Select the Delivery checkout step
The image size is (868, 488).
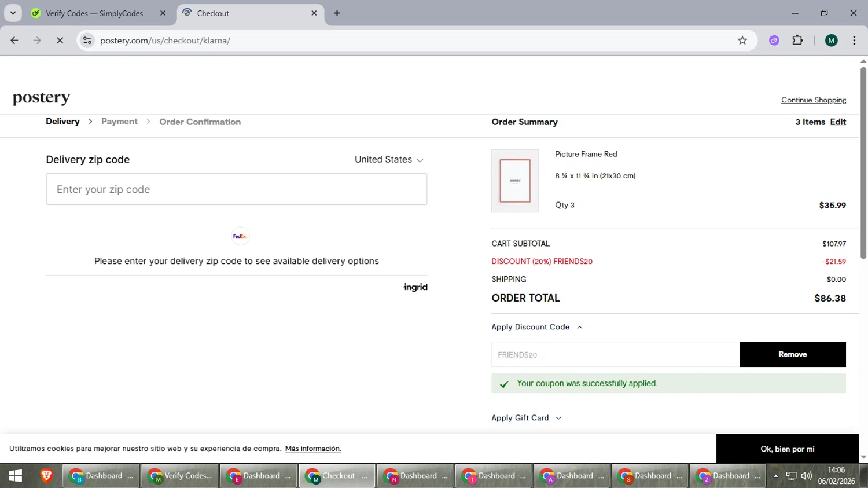pos(62,122)
